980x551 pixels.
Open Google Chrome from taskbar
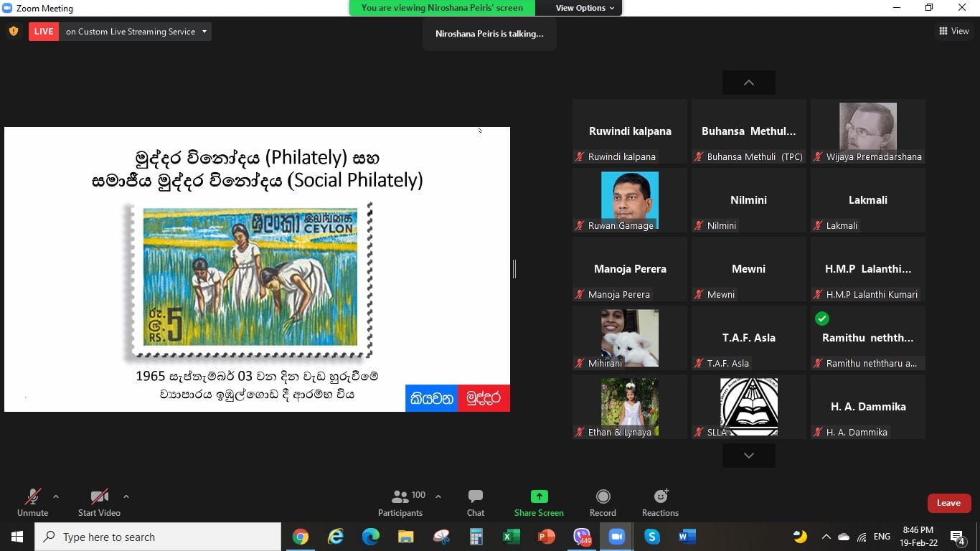301,537
